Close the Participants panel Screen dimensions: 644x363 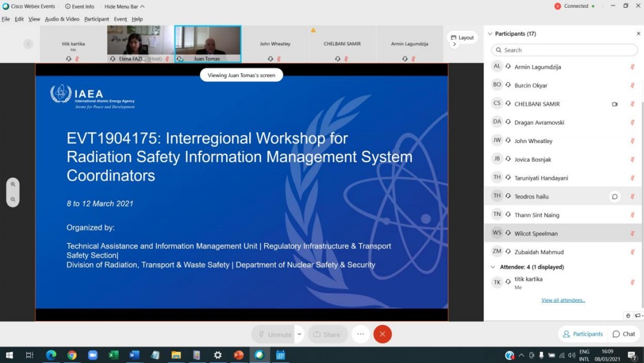[638, 33]
